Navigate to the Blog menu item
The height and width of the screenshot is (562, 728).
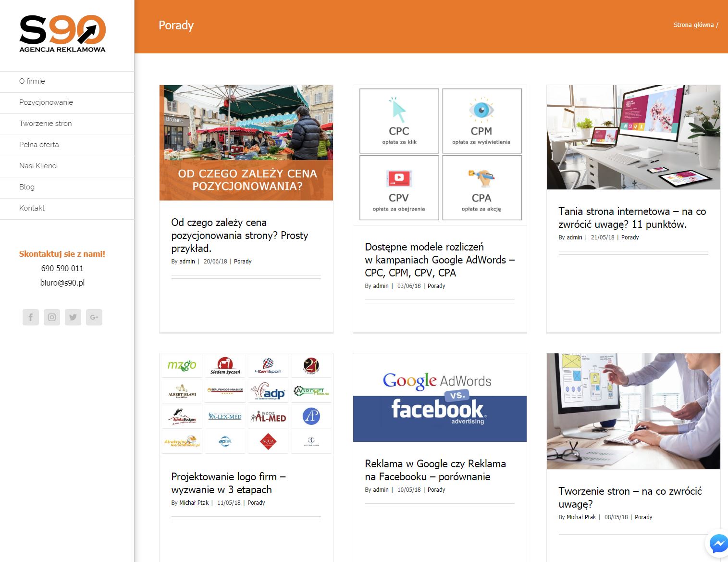(67, 187)
